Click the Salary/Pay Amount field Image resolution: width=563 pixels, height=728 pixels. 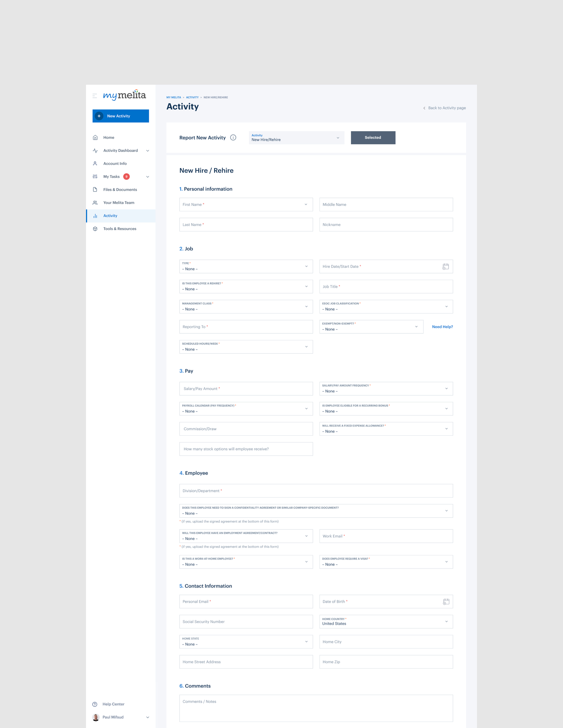click(x=246, y=389)
